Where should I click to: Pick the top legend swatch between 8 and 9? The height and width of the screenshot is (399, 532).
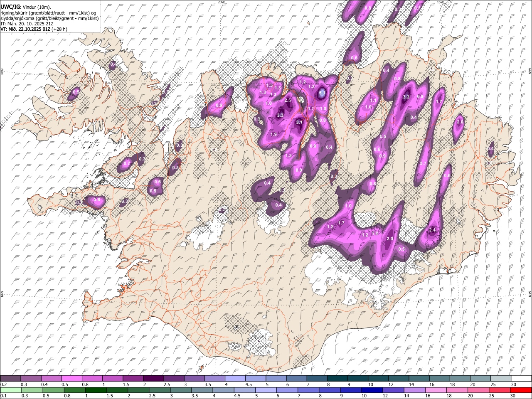[337, 378]
